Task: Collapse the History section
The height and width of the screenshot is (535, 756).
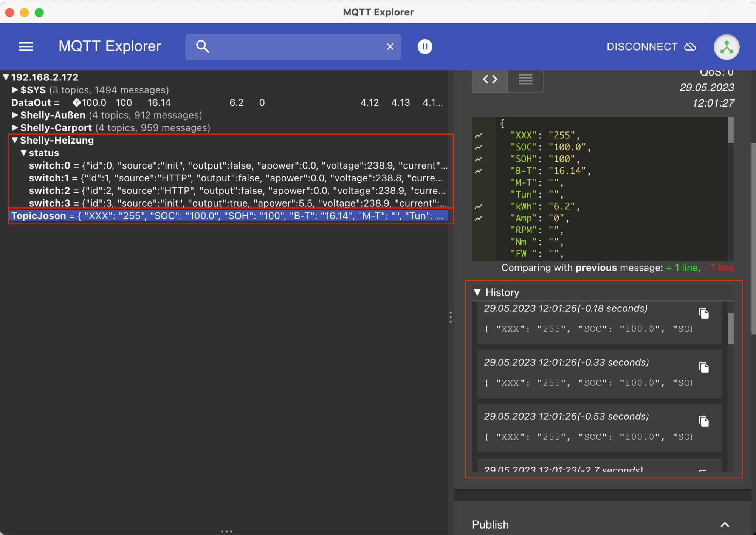Action: [477, 292]
